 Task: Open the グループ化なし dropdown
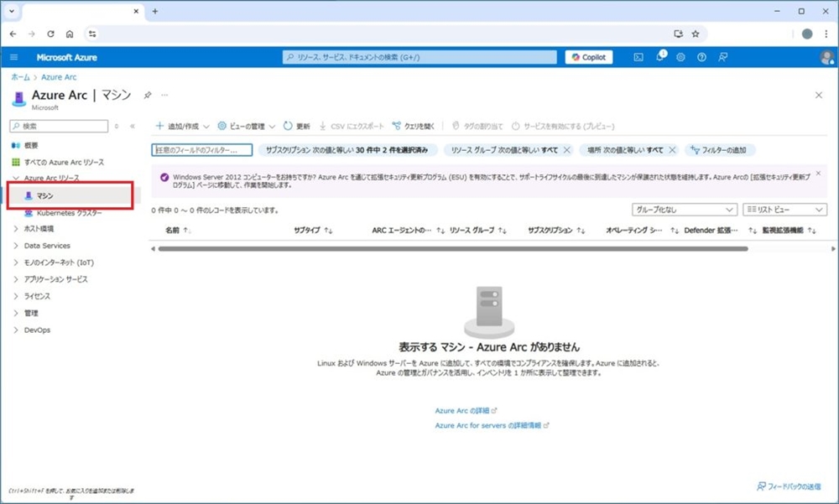[x=684, y=210]
